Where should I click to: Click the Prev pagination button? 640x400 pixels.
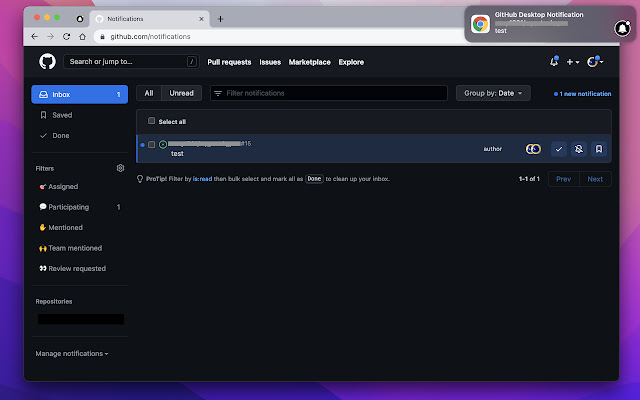(x=564, y=179)
